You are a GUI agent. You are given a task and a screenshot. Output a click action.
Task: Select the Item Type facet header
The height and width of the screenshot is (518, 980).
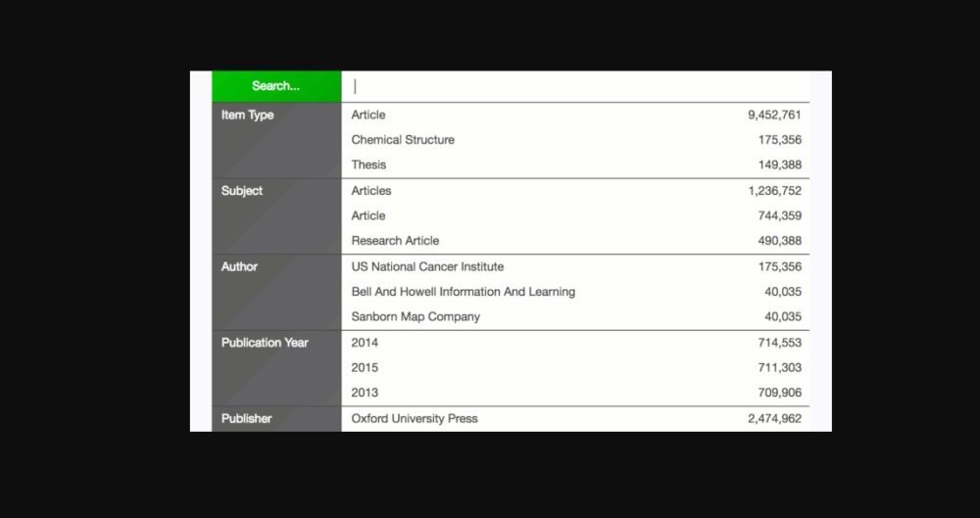(248, 116)
